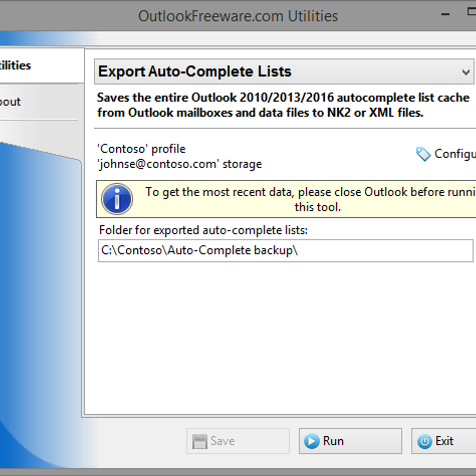Exit the application via Exit button
476x476 pixels.
pos(444,441)
